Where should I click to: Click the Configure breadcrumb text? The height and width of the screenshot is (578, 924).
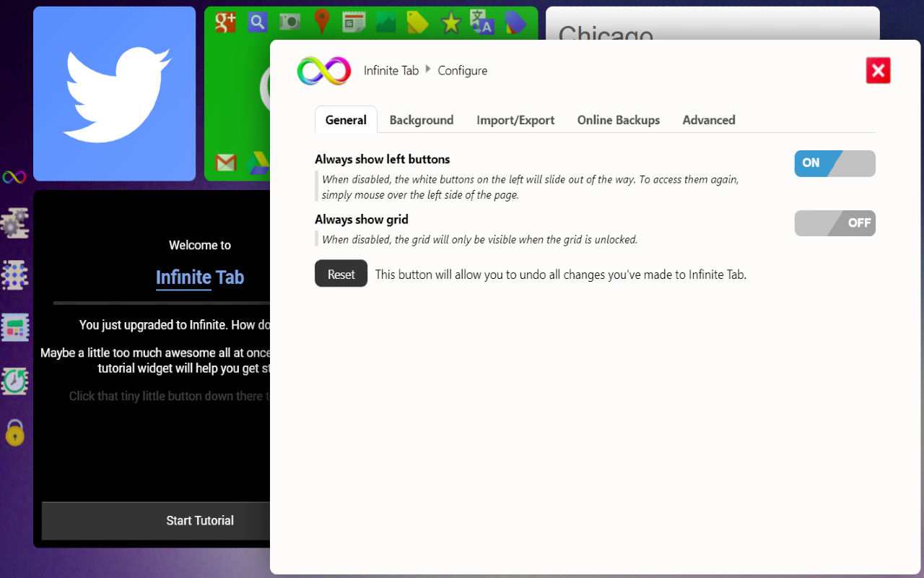click(462, 71)
